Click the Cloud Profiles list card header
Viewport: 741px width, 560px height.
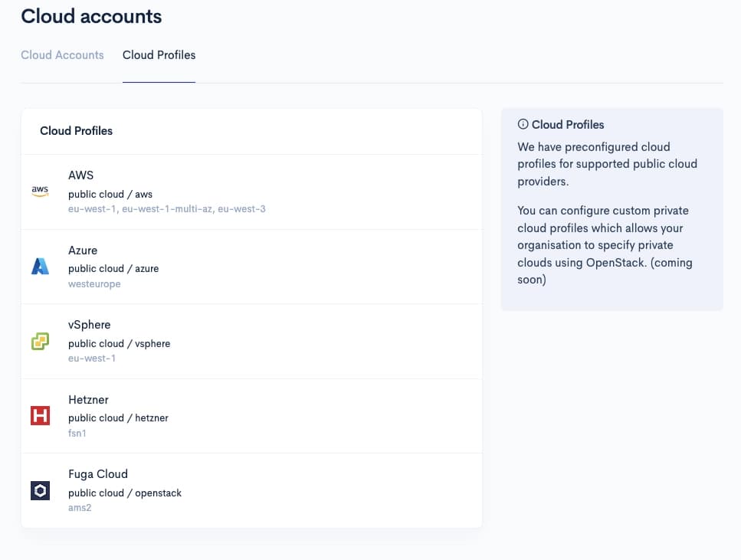pos(76,131)
